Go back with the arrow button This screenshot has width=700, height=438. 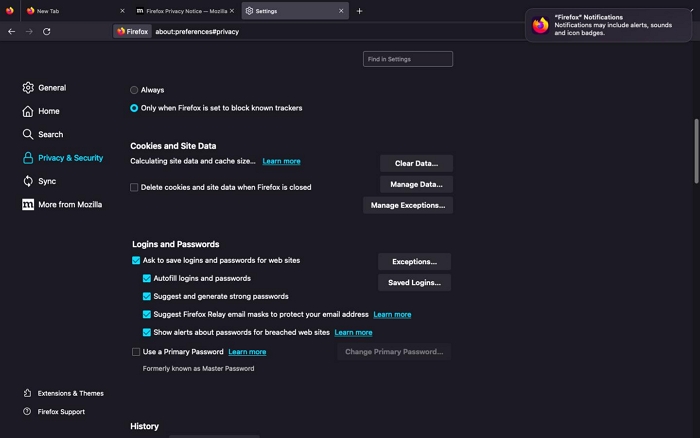click(12, 31)
